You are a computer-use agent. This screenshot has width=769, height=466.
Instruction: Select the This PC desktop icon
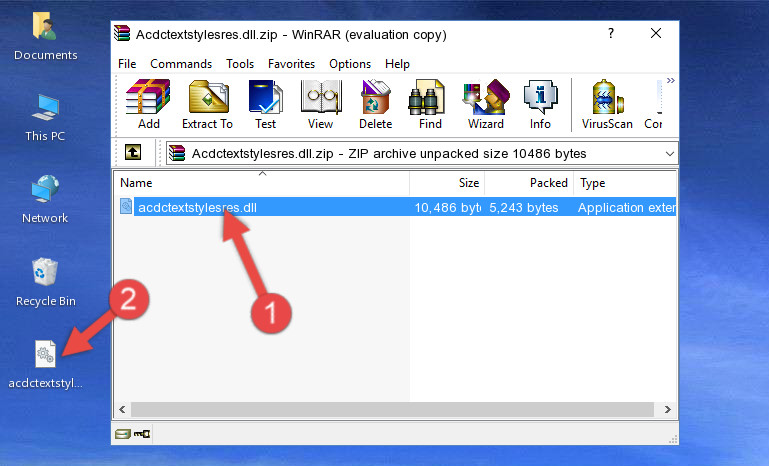click(x=45, y=118)
